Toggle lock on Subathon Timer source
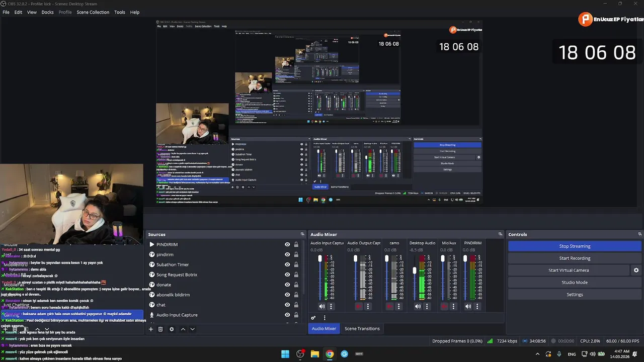 (296, 264)
